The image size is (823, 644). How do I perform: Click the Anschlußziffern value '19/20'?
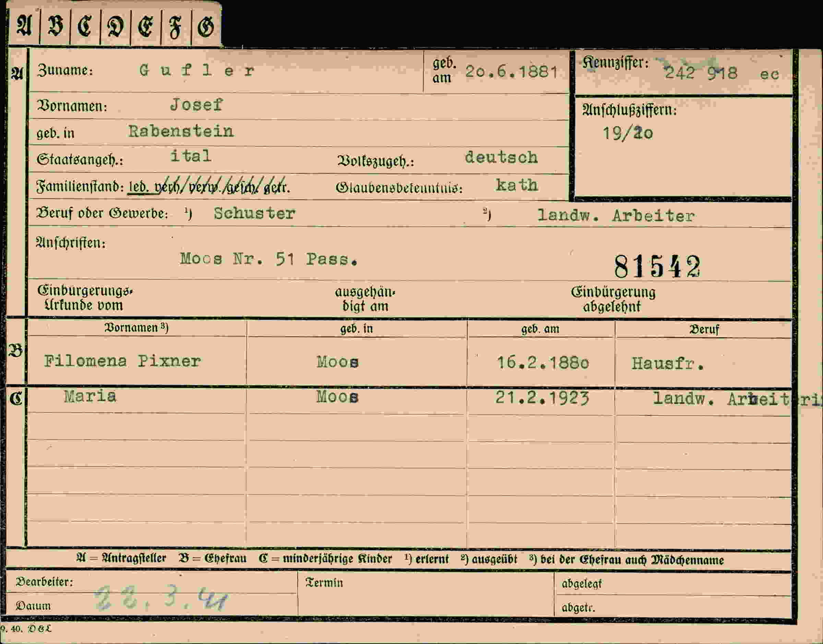tap(627, 133)
